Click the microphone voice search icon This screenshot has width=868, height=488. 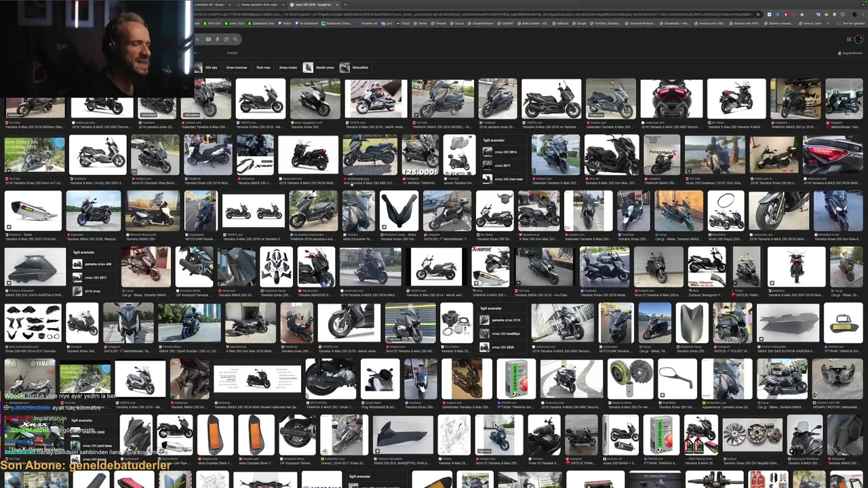point(217,39)
